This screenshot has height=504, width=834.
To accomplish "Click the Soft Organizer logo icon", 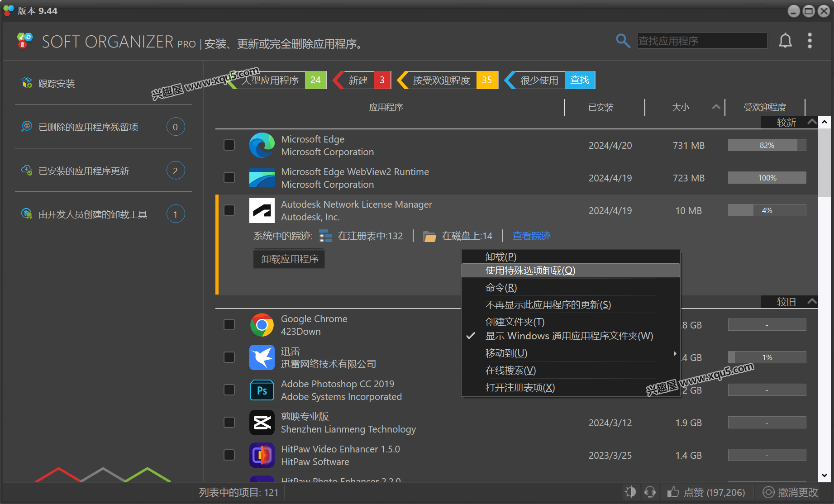I will [x=25, y=40].
